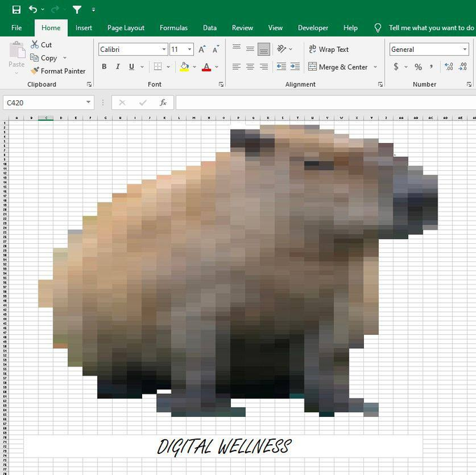Click the Format Painter button
Viewport: 476px width, 475px height.
58,71
